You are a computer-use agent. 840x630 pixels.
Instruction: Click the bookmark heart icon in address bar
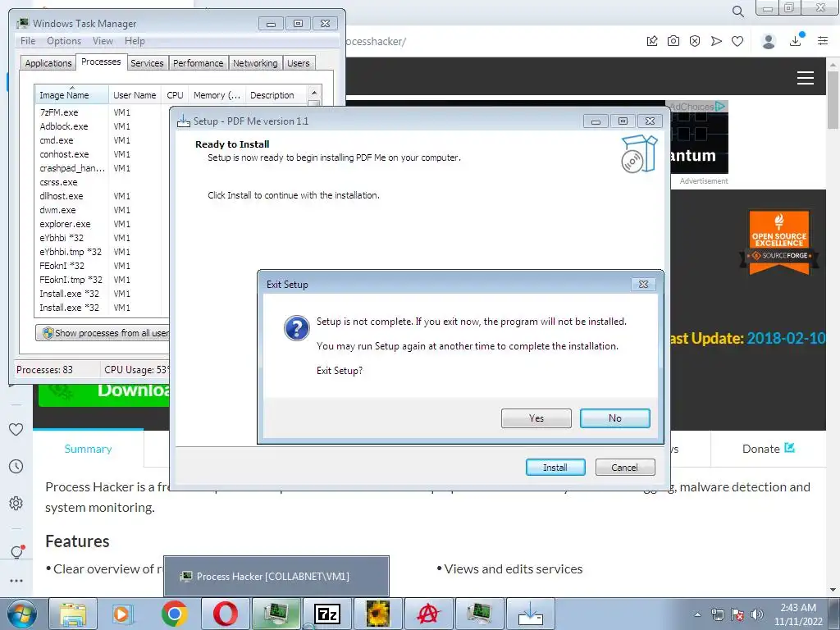point(737,41)
